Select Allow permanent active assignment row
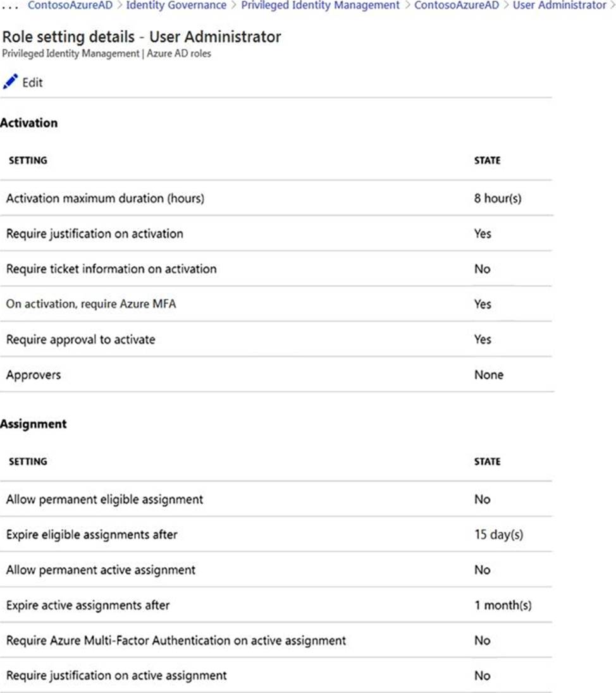Image resolution: width=616 pixels, height=693 pixels. click(x=101, y=570)
